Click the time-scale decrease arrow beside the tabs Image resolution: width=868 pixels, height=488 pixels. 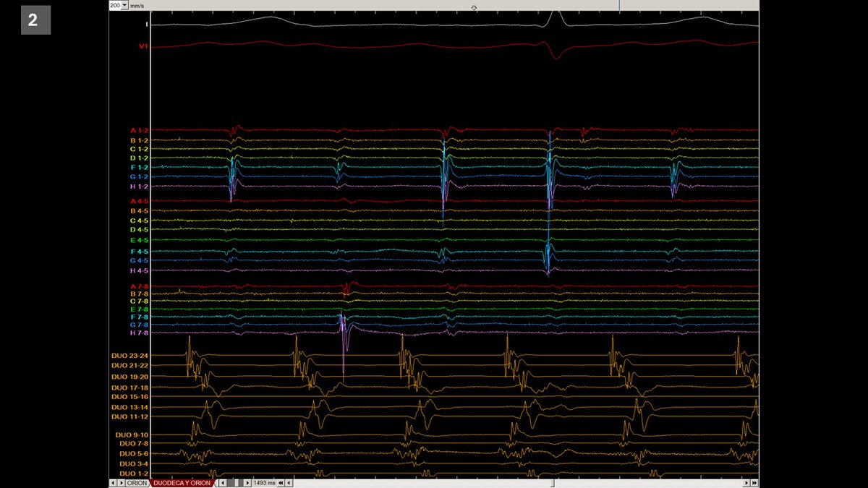223,483
